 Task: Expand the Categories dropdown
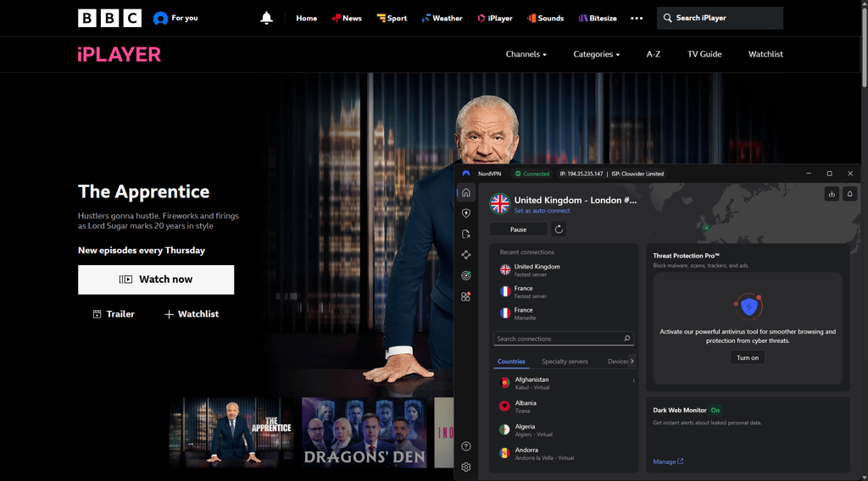pos(596,54)
